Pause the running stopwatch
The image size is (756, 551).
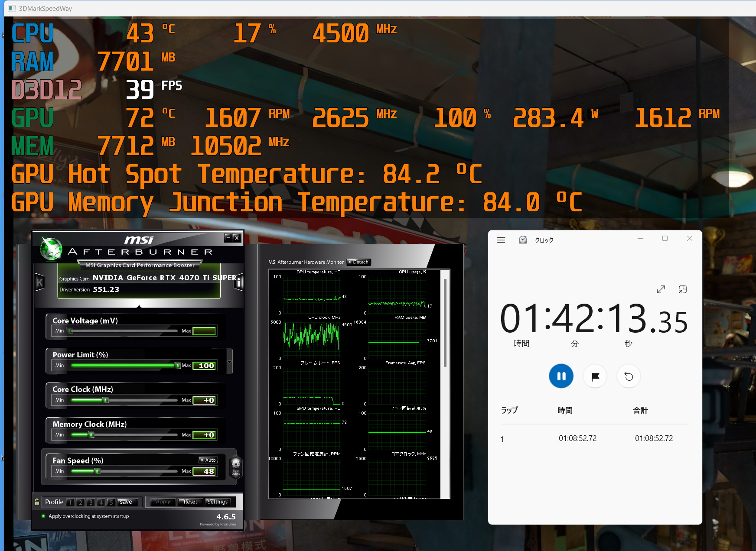coord(561,376)
